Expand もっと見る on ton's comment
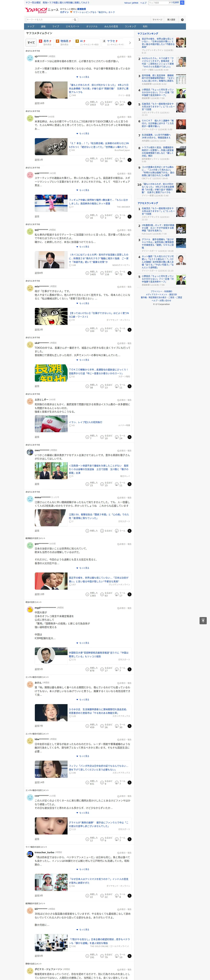210x980 pixels. coord(83,134)
